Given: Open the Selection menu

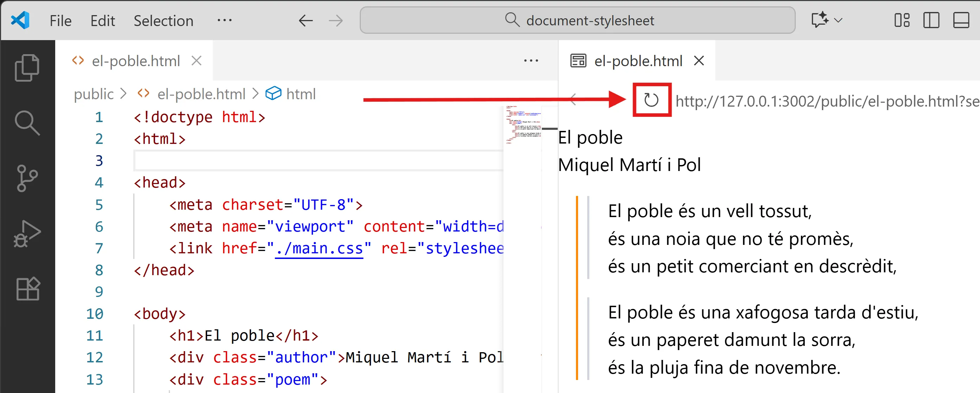Looking at the screenshot, I should 163,20.
